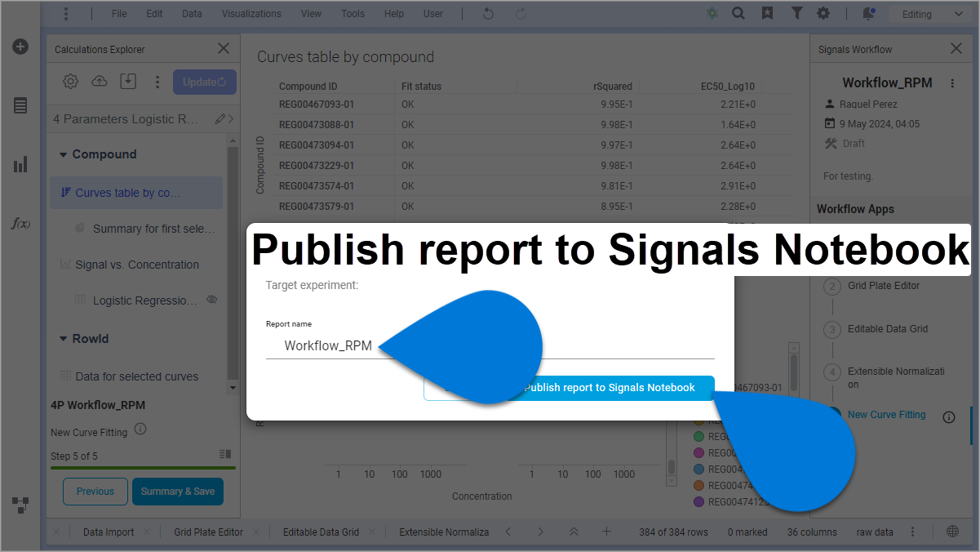The image size is (980, 552).
Task: Click the cloud upload icon in Calculations Explorer
Action: coord(99,82)
